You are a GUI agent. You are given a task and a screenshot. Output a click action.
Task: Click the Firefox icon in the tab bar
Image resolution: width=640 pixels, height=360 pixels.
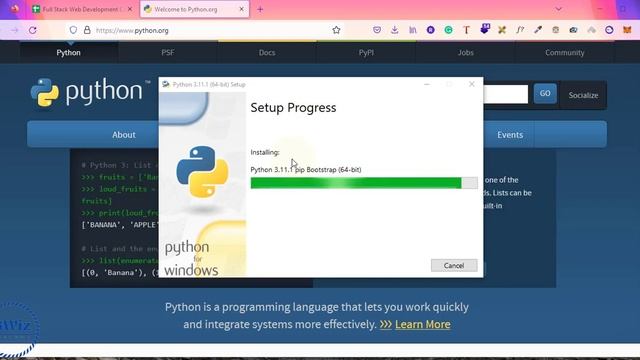coord(15,9)
